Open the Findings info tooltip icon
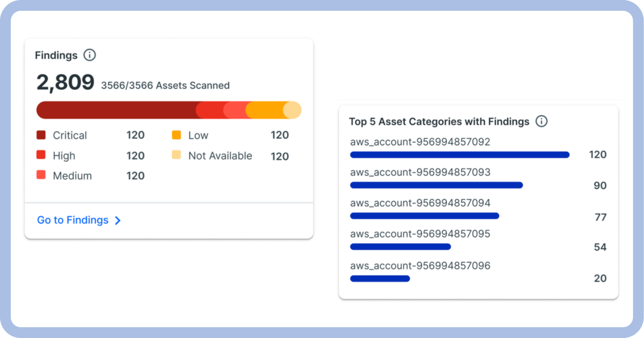 pyautogui.click(x=89, y=55)
